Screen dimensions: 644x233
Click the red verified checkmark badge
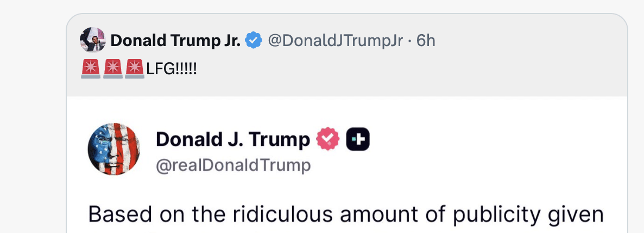click(328, 139)
